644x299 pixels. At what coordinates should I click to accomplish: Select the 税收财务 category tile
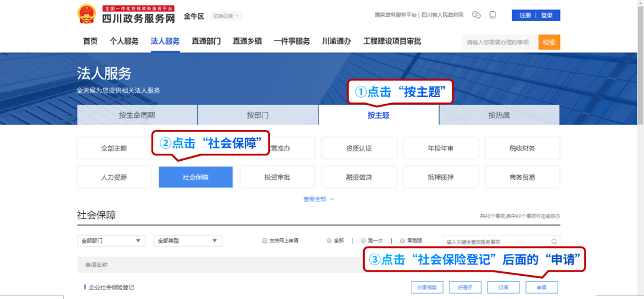click(522, 148)
